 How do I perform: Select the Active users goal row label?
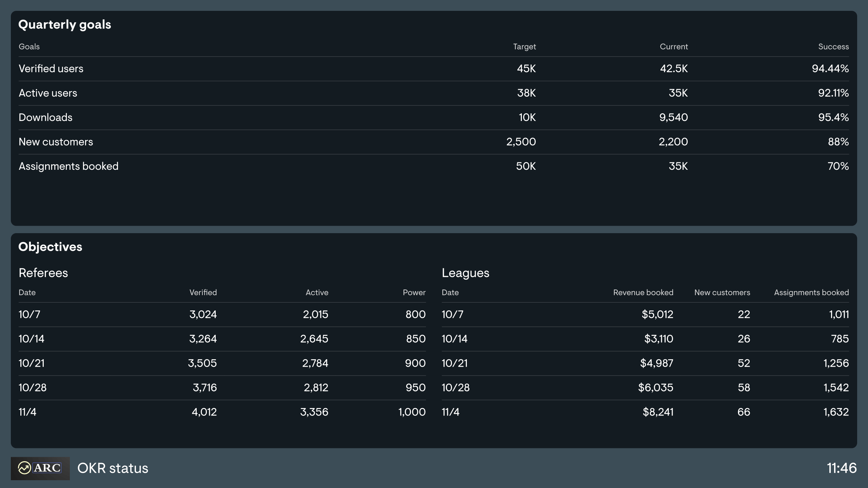48,93
